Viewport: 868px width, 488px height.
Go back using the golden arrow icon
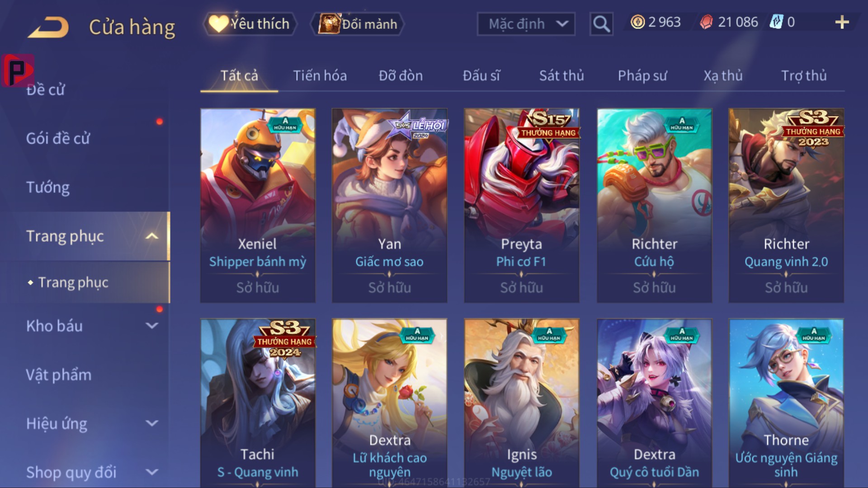click(48, 27)
